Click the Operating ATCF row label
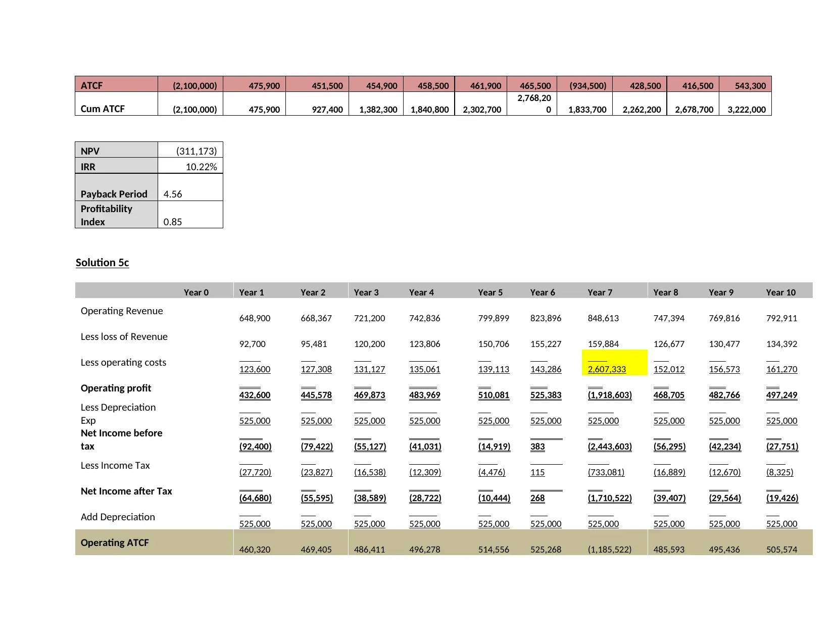Image resolution: width=834 pixels, height=644 pixels. (115, 542)
